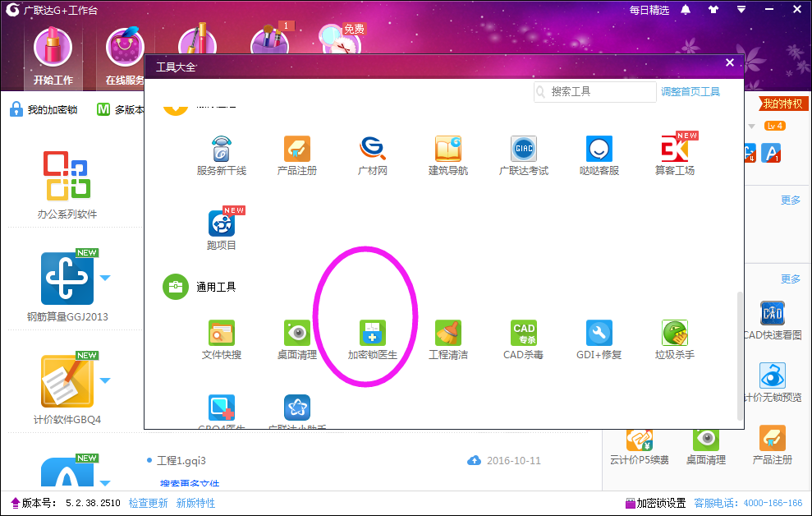Launch 加密锁医生 tool
This screenshot has height=516, width=812.
pos(373,340)
